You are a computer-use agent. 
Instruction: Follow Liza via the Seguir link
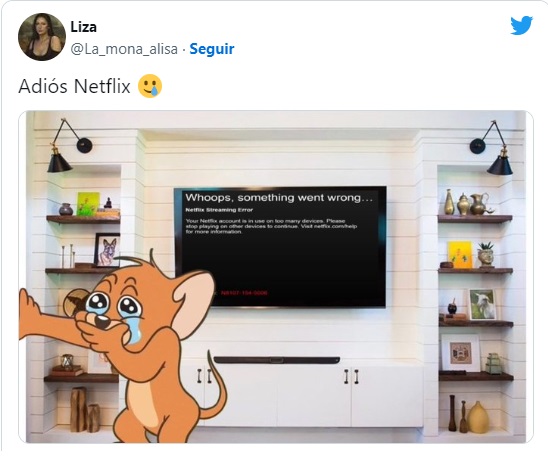[x=212, y=49]
